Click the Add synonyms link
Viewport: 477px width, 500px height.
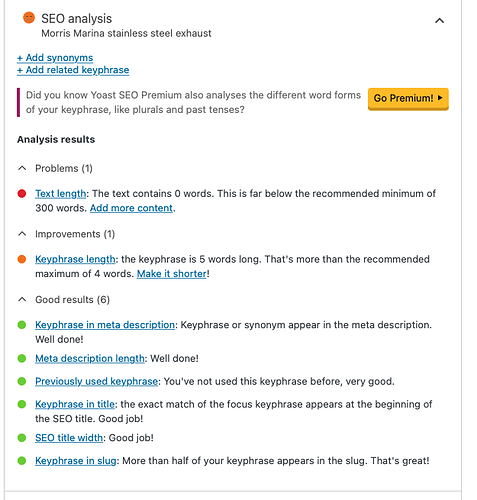point(55,58)
